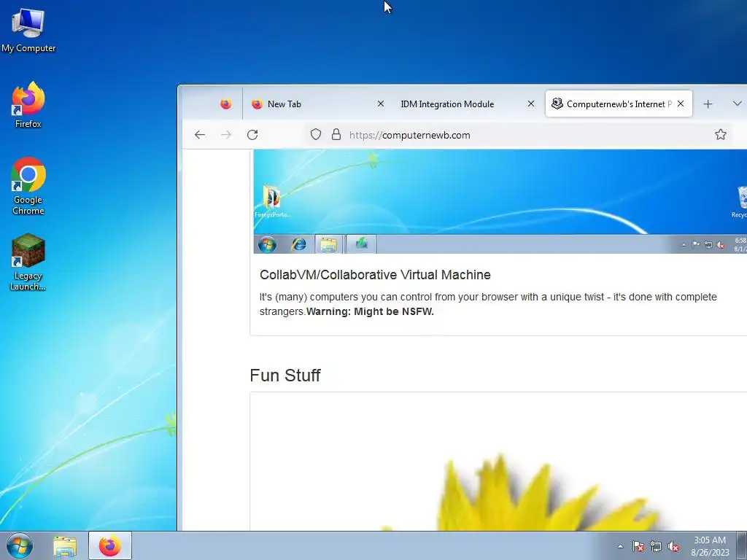Screen dimensions: 747x560
Task: Click the yellow flower image card
Action: click(498, 461)
